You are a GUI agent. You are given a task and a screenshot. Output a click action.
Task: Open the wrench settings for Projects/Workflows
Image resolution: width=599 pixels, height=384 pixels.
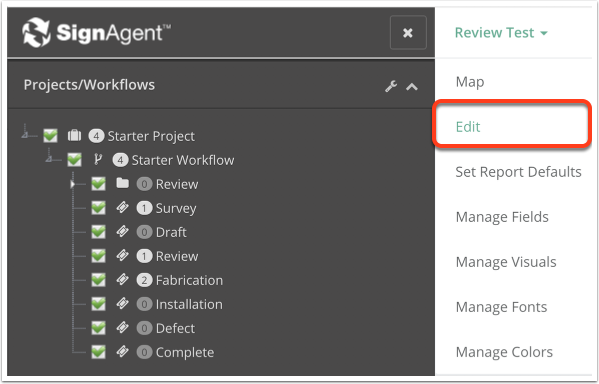point(391,86)
